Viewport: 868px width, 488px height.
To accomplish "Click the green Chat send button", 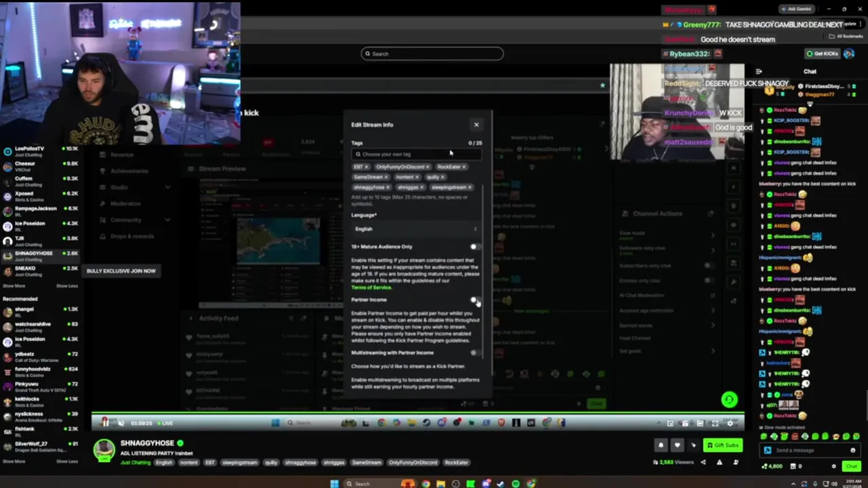I will tap(851, 466).
